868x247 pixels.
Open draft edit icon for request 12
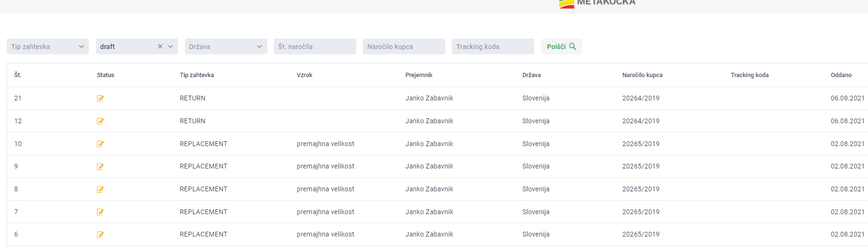pyautogui.click(x=100, y=121)
